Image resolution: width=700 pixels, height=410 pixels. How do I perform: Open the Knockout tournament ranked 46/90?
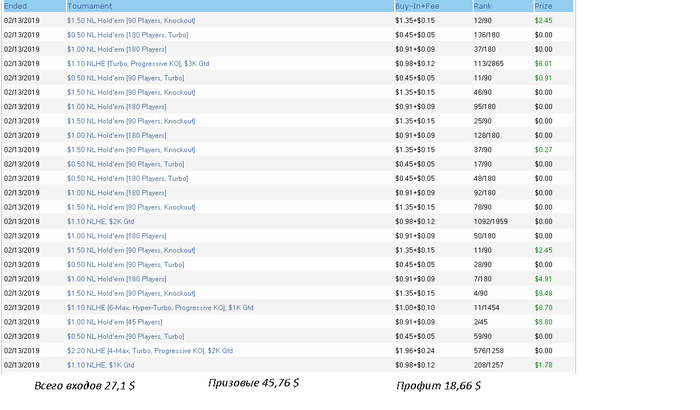[131, 92]
